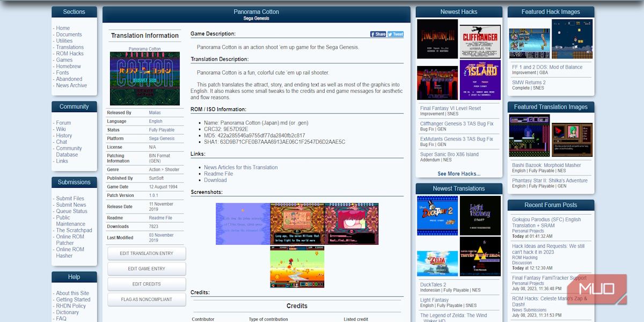The width and height of the screenshot is (644, 322).
Task: Open Utilities in Sections menu
Action: [64, 41]
